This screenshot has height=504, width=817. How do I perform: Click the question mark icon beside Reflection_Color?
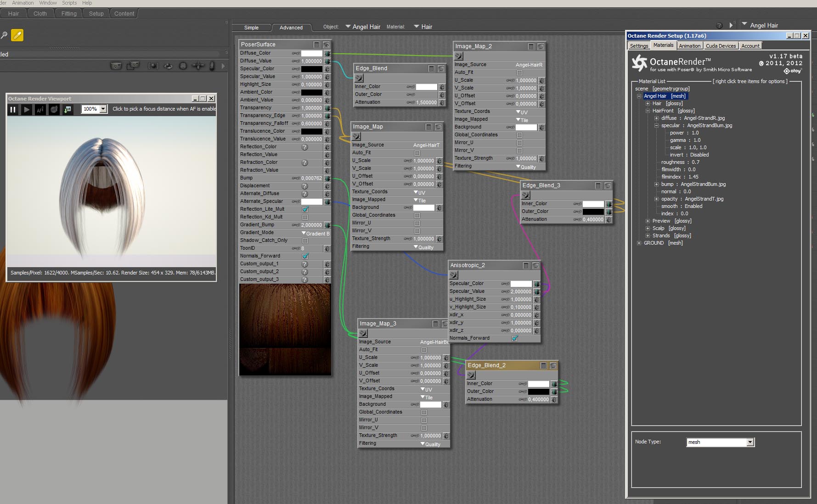[x=304, y=147]
